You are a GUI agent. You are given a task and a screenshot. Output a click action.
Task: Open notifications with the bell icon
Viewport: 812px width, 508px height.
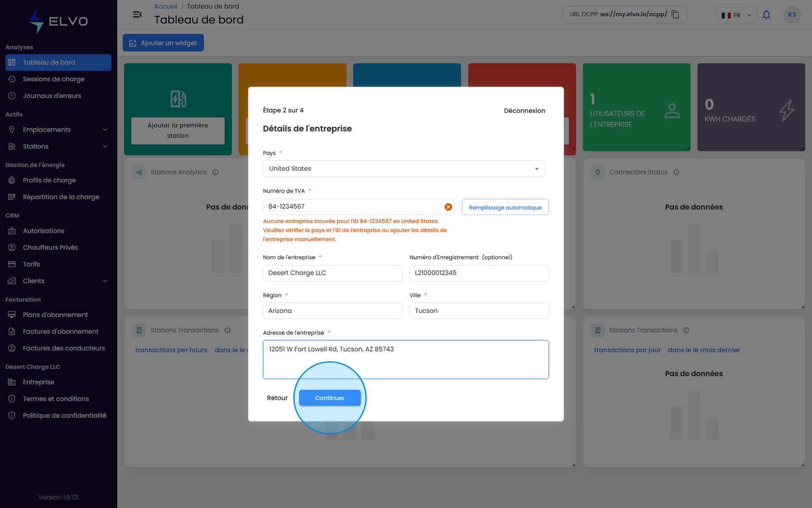tap(766, 15)
